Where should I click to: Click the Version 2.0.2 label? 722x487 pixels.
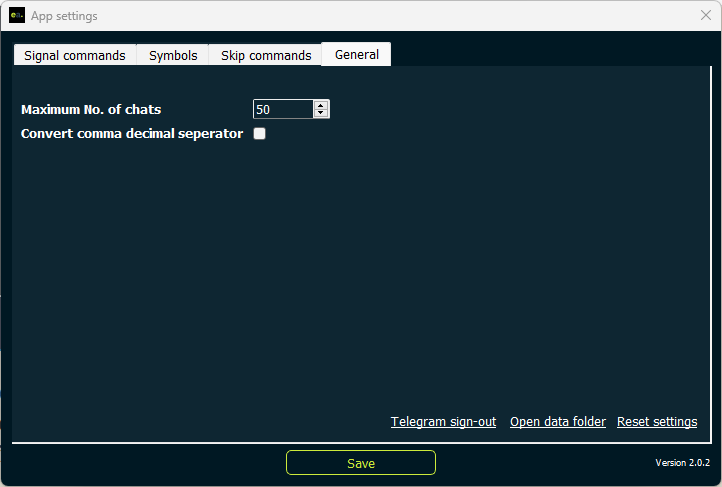[682, 463]
